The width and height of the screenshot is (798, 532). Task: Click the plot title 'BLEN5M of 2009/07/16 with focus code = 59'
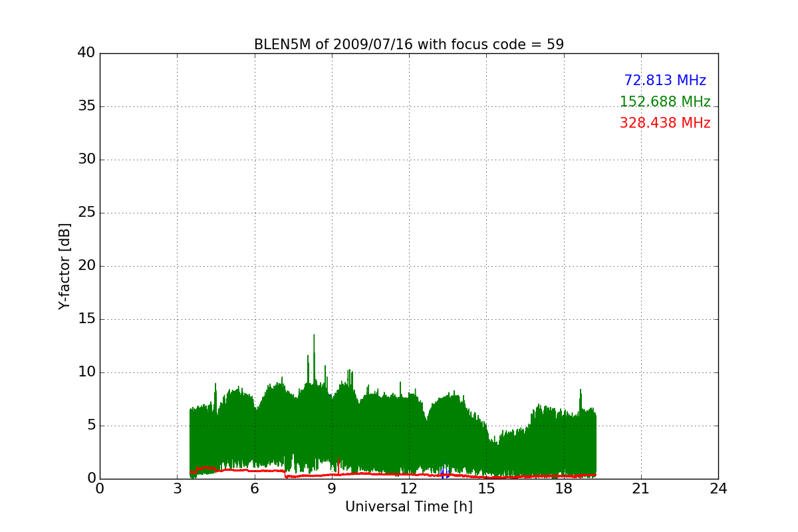tap(409, 45)
